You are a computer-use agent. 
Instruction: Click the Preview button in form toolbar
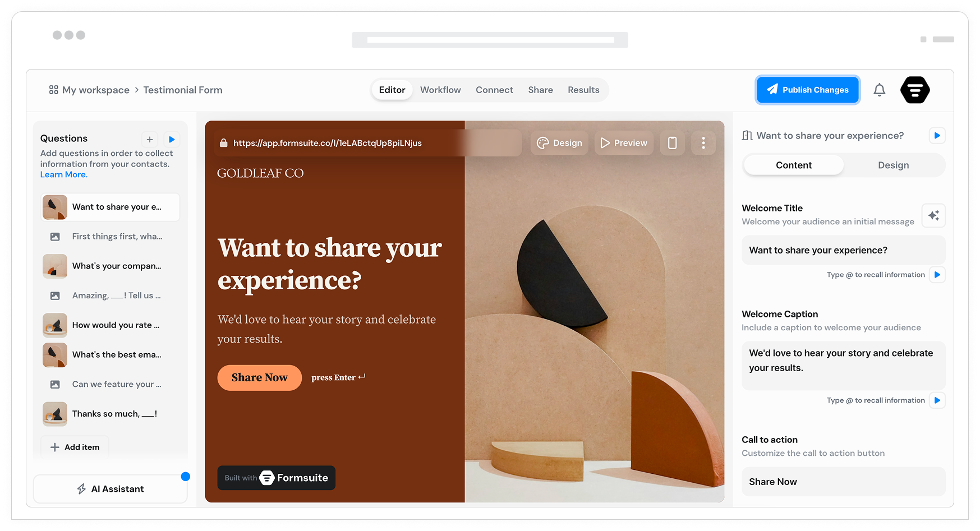624,143
